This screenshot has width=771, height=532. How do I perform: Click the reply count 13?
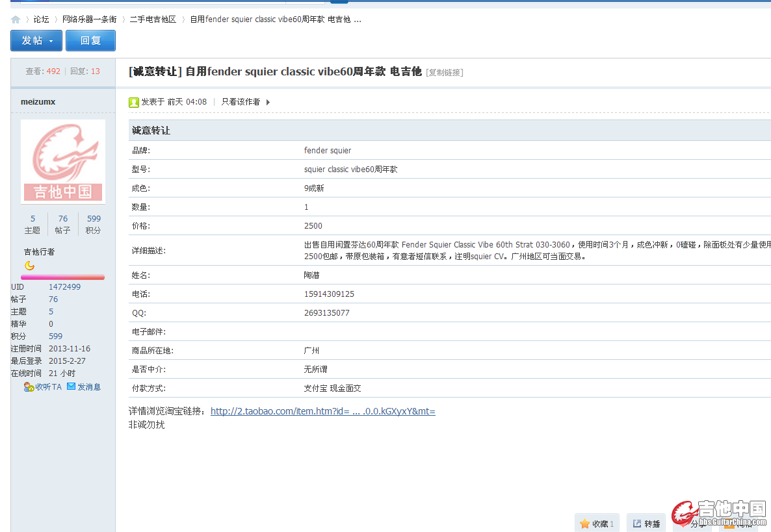tap(96, 71)
